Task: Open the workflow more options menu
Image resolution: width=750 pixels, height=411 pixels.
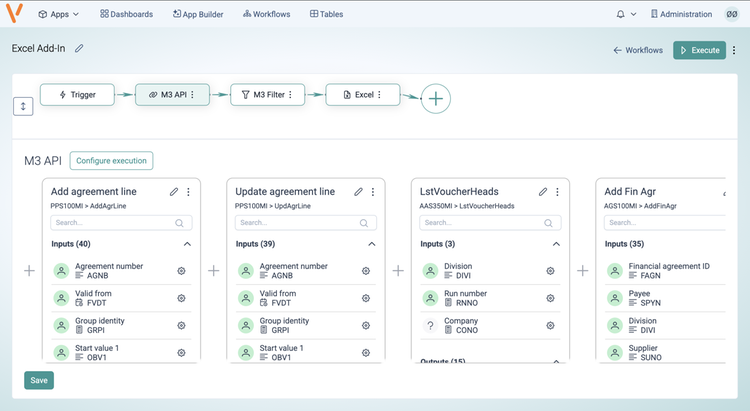Action: [x=734, y=50]
